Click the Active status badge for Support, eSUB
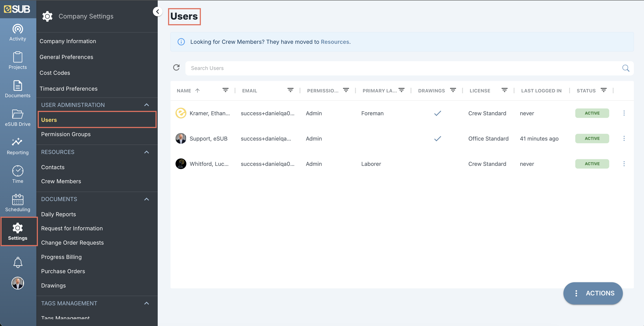The height and width of the screenshot is (326, 644). pos(592,138)
